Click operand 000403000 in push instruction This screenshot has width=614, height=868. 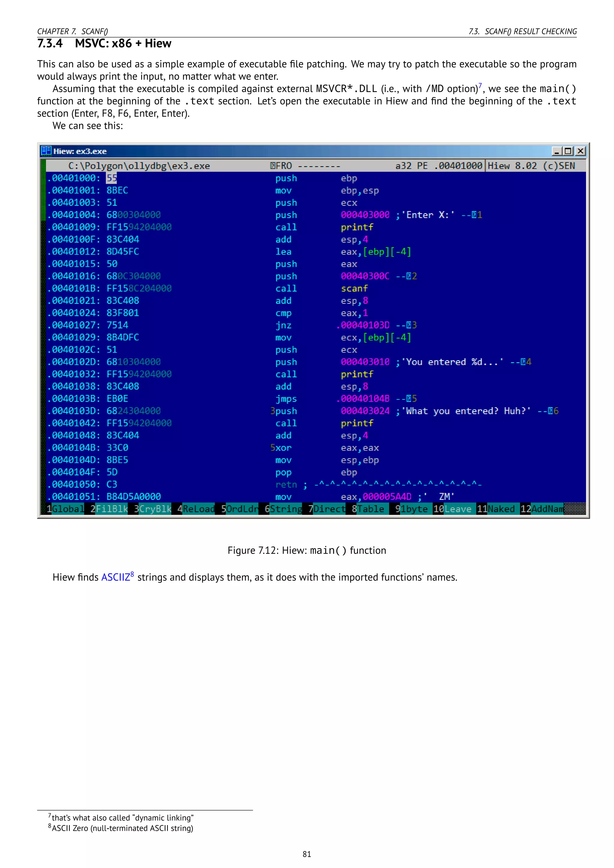click(x=365, y=215)
